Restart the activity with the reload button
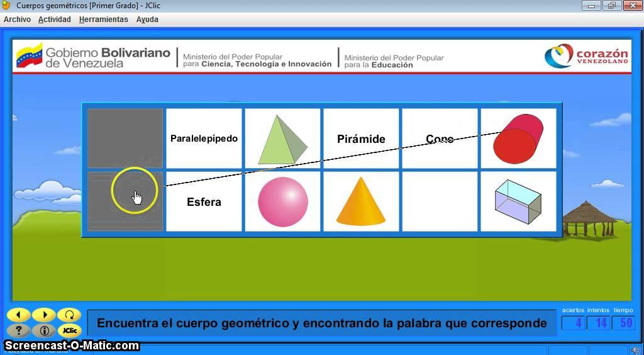 [69, 315]
